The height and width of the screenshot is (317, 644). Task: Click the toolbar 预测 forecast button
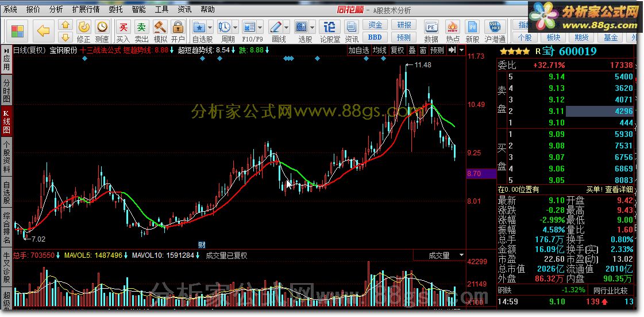[x=404, y=37]
